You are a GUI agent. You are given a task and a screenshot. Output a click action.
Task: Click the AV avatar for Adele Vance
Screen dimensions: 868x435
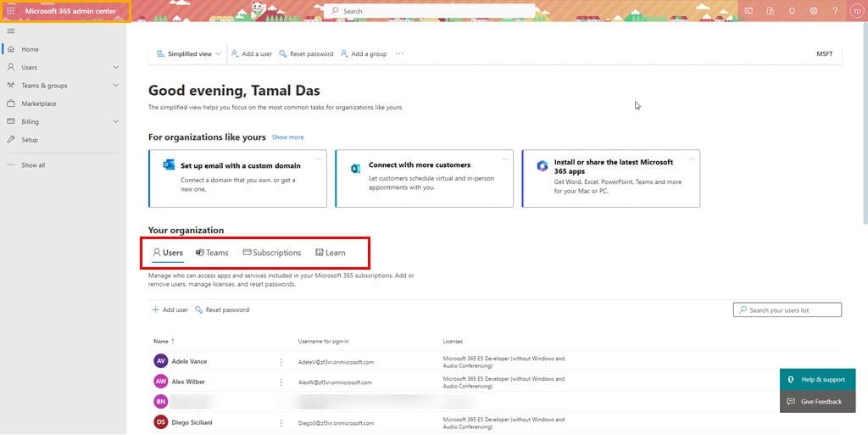coord(160,361)
